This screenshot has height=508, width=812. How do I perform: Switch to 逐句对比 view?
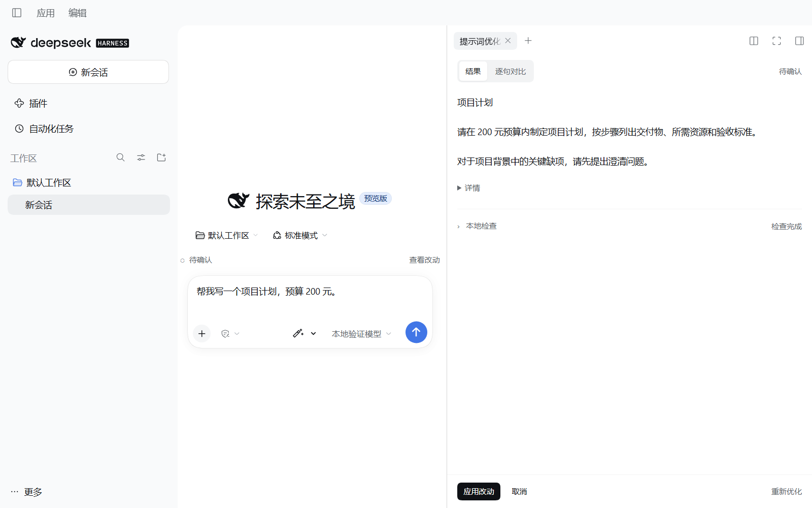tap(511, 71)
